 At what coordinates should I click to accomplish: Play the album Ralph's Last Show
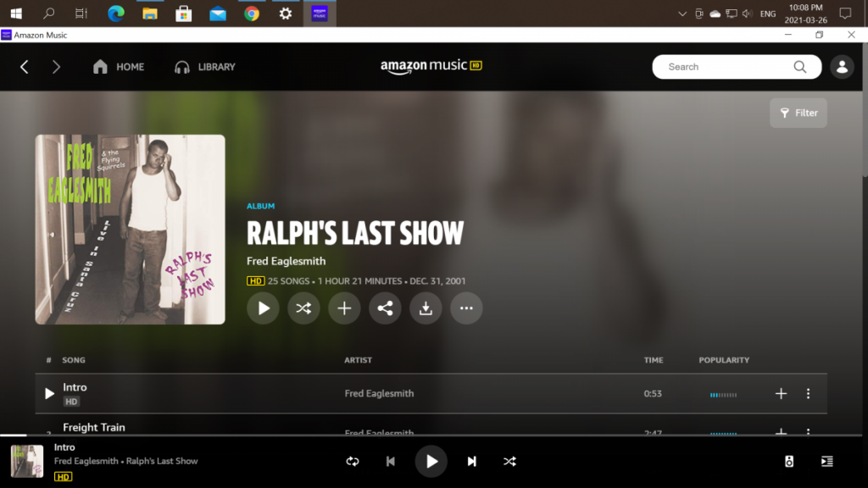coord(263,308)
